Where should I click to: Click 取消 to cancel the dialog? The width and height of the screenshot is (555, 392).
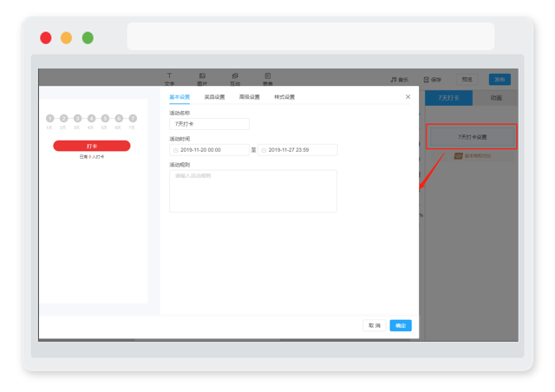tap(374, 325)
